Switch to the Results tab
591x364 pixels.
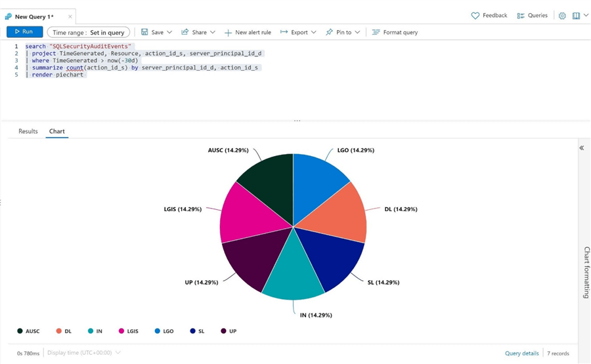pyautogui.click(x=28, y=131)
